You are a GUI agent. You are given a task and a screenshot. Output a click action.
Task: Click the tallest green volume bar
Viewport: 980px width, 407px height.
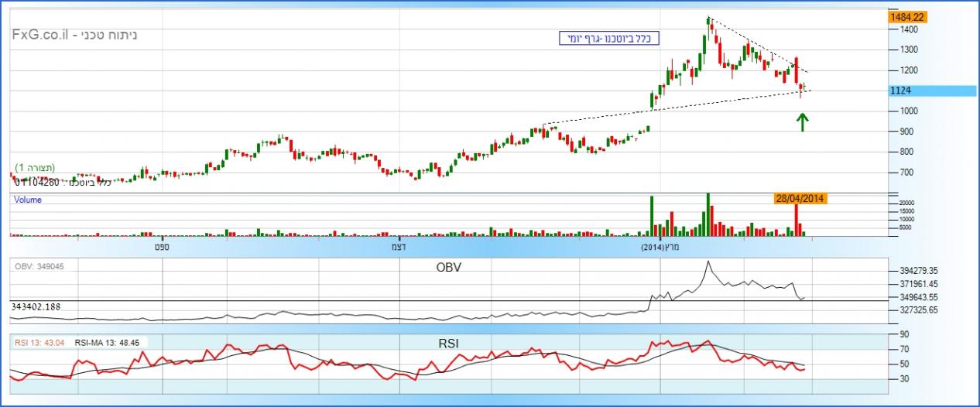pyautogui.click(x=708, y=214)
